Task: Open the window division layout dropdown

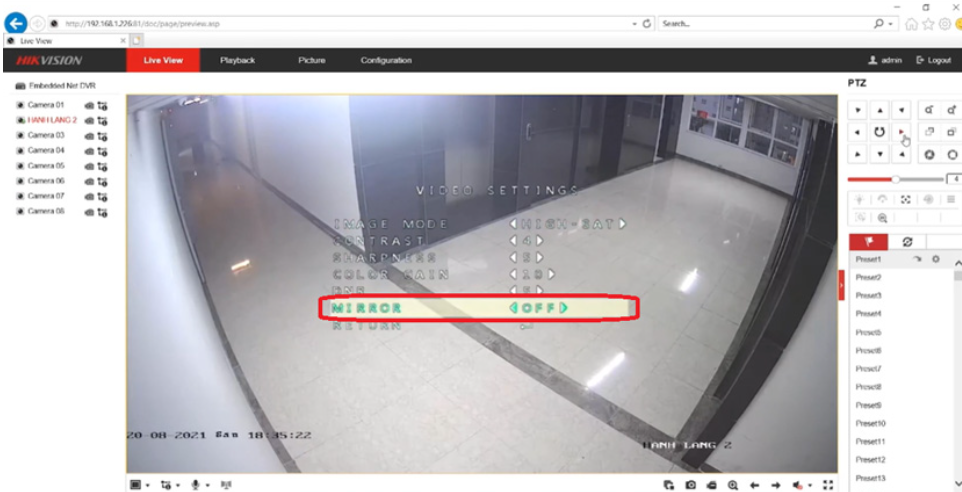Action: 139,484
